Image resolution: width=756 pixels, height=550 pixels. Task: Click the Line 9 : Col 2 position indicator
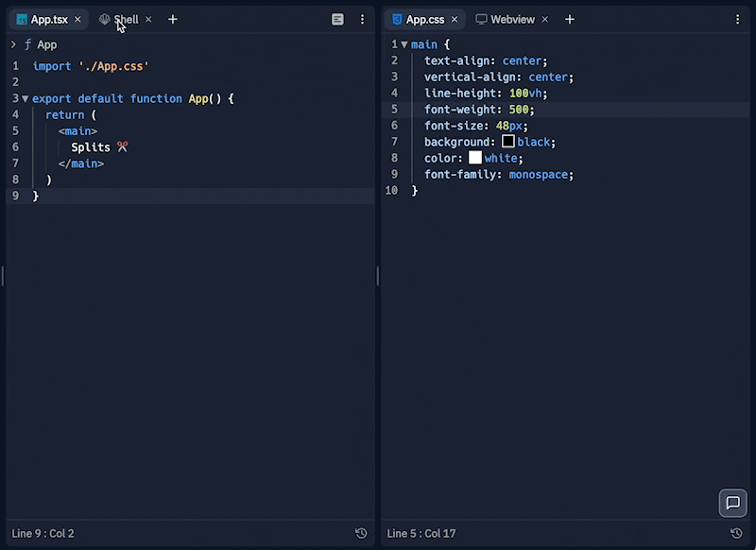coord(43,534)
